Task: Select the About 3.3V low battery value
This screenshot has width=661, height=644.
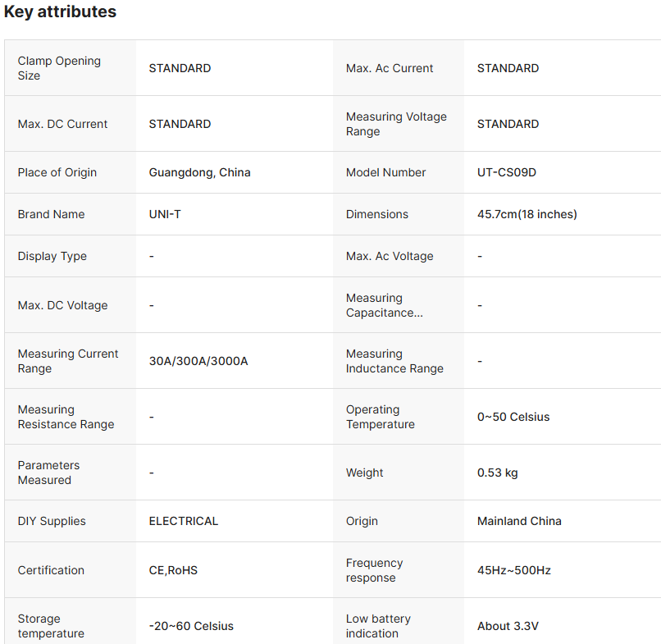Action: tap(508, 626)
